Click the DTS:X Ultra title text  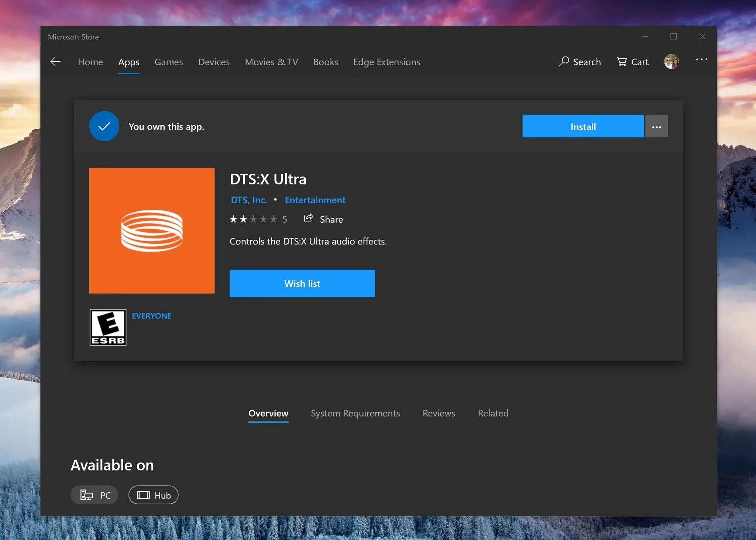[268, 179]
